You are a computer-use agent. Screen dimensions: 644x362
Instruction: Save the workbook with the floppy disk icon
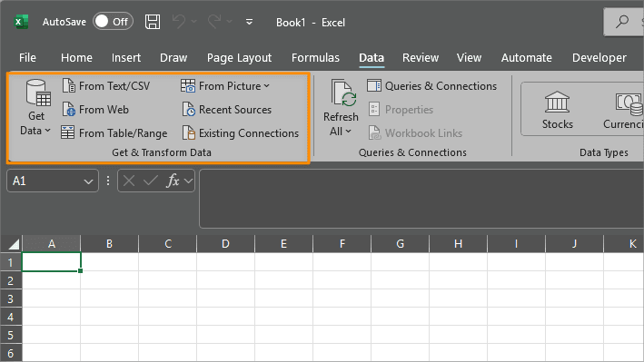[153, 22]
